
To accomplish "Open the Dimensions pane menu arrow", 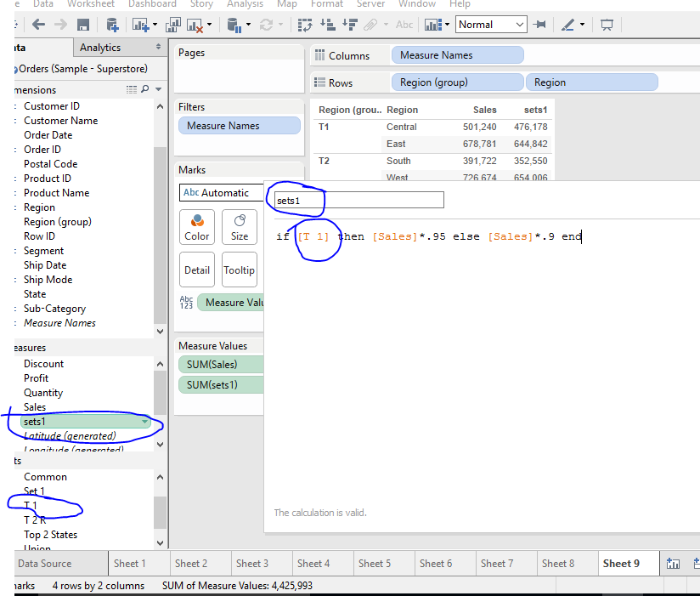I will 159,89.
